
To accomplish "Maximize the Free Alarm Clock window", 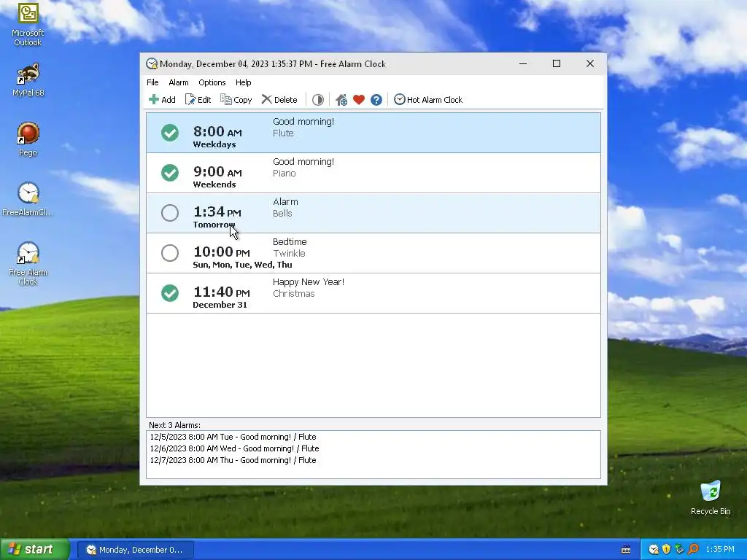I will (x=557, y=64).
